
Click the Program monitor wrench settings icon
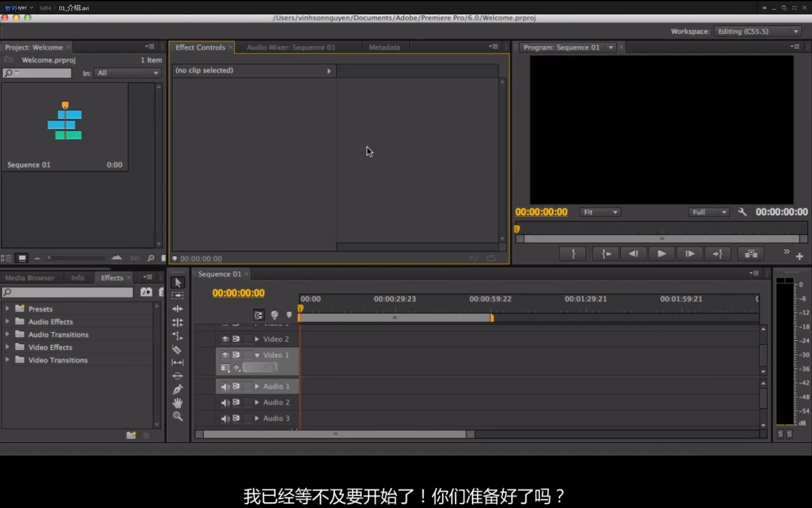tap(742, 212)
